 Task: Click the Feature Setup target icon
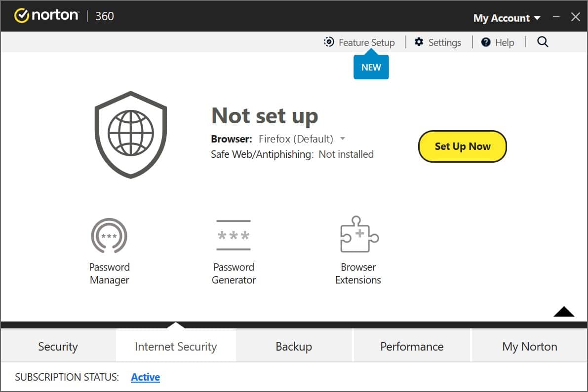tap(329, 42)
